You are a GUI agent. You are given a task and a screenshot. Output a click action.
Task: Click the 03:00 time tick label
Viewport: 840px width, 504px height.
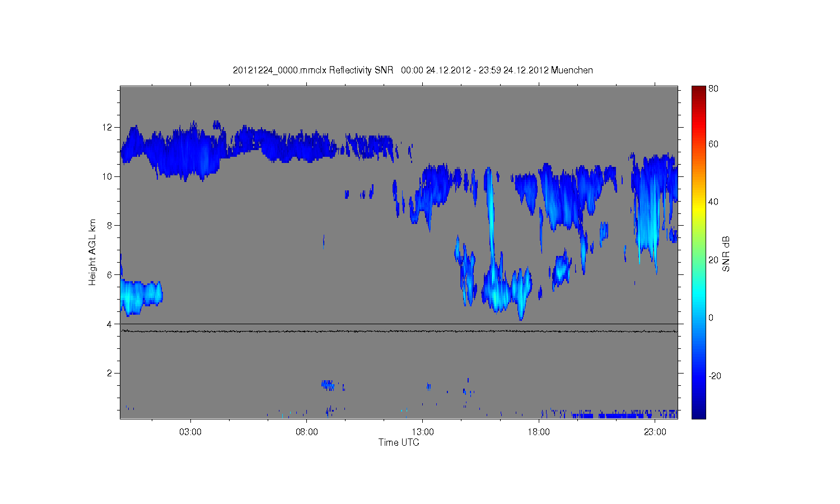tap(190, 432)
